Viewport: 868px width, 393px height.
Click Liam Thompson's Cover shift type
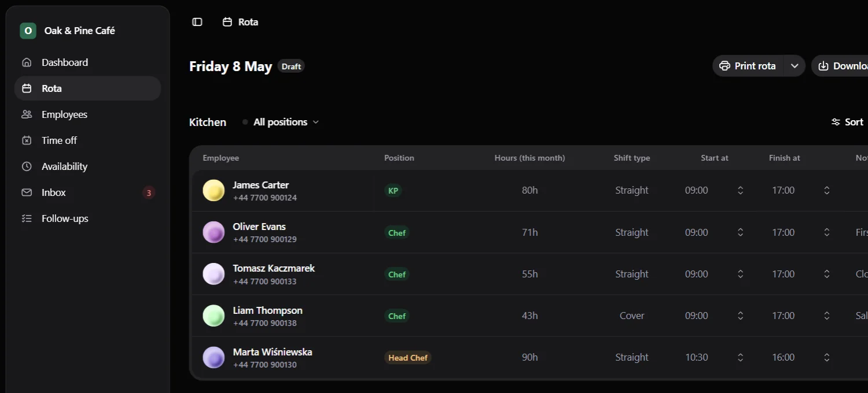[x=632, y=316]
